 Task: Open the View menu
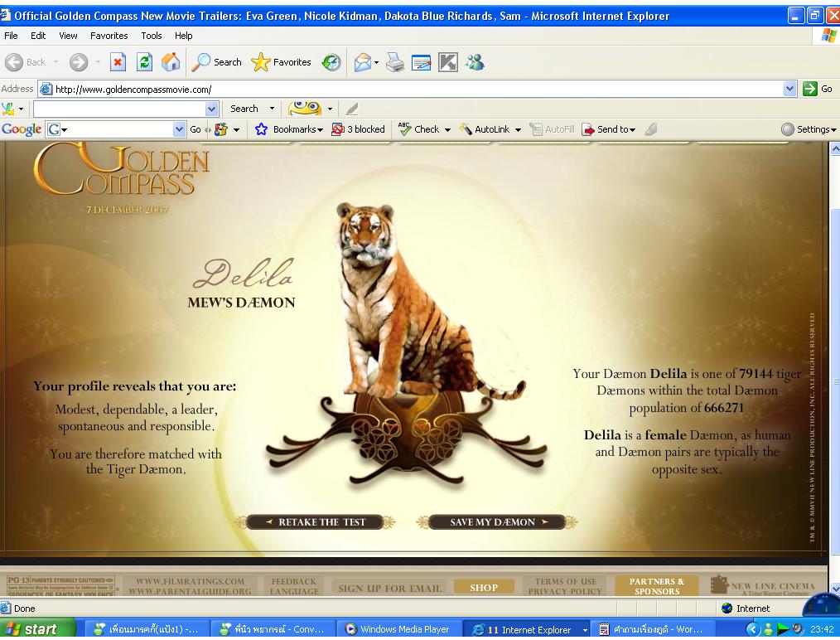tap(68, 36)
